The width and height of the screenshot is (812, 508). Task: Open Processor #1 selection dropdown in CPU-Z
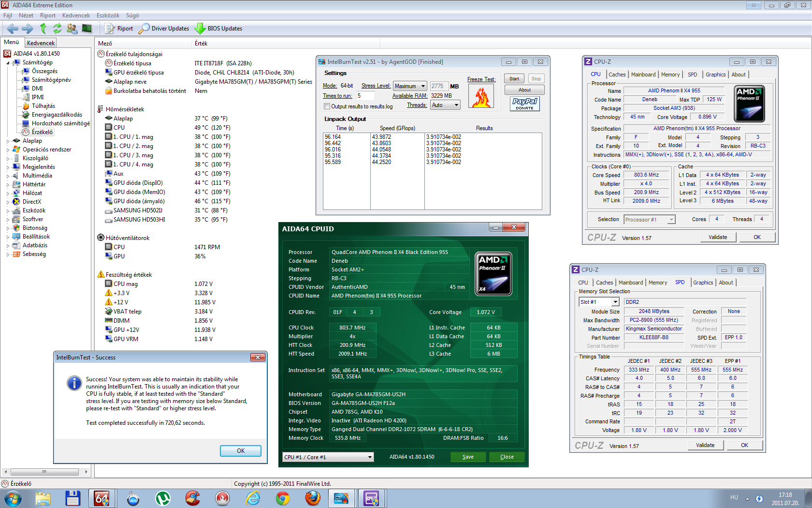coord(649,220)
